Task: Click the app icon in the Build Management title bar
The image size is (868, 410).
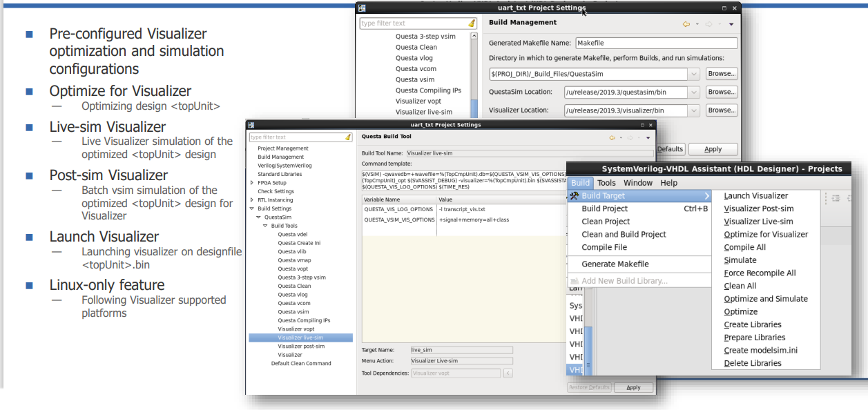Action: click(x=362, y=8)
